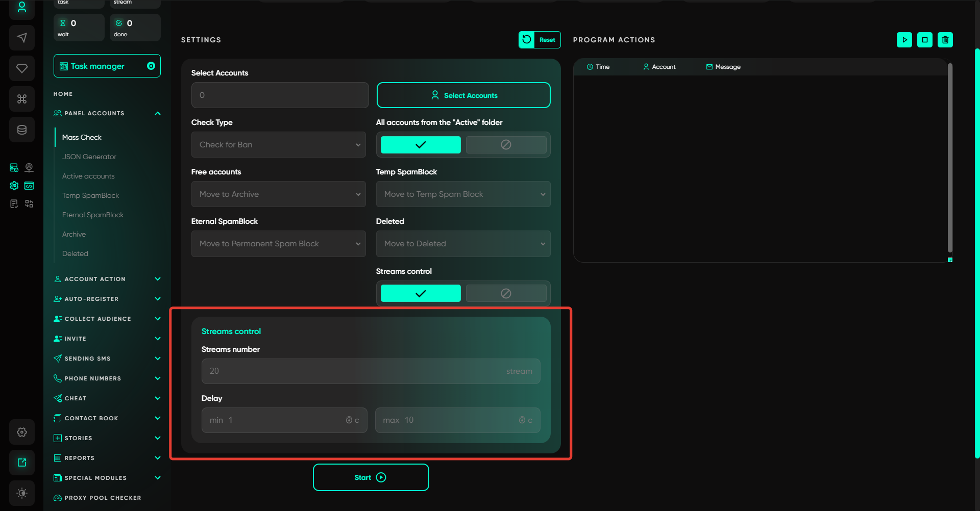Enable all accounts from Active folder checkmark

coord(421,145)
